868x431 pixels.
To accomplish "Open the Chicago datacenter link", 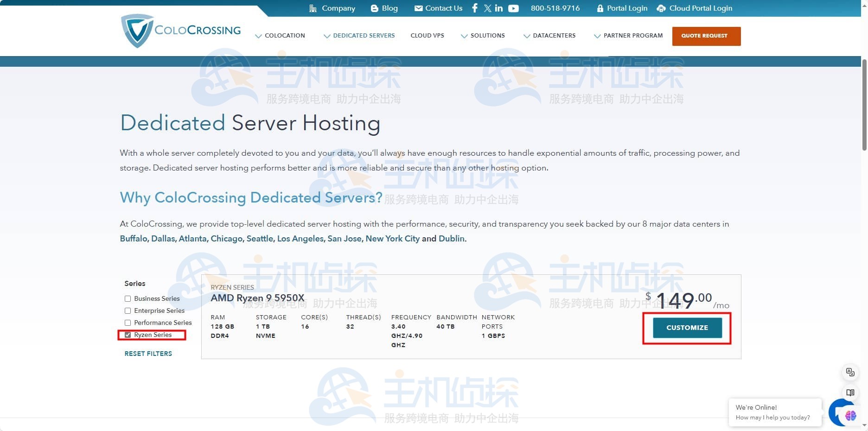I will 227,239.
